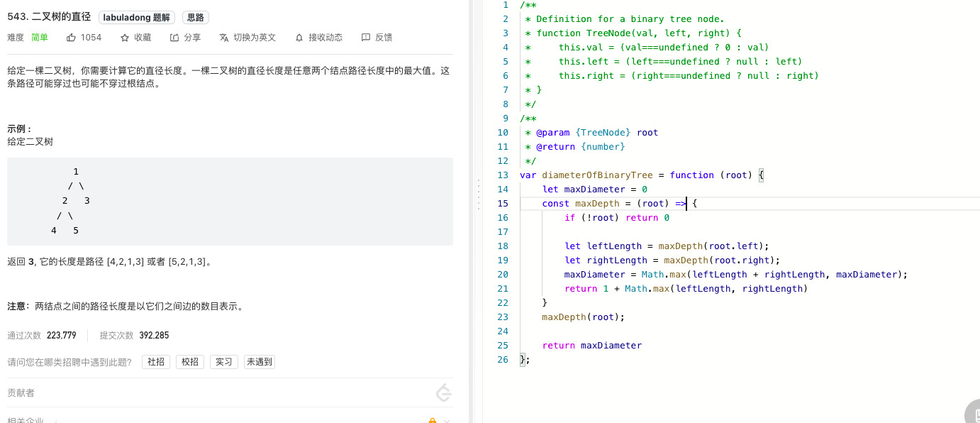
Task: Click comment line 'this.left = (left===undefined'
Action: pyautogui.click(x=681, y=62)
